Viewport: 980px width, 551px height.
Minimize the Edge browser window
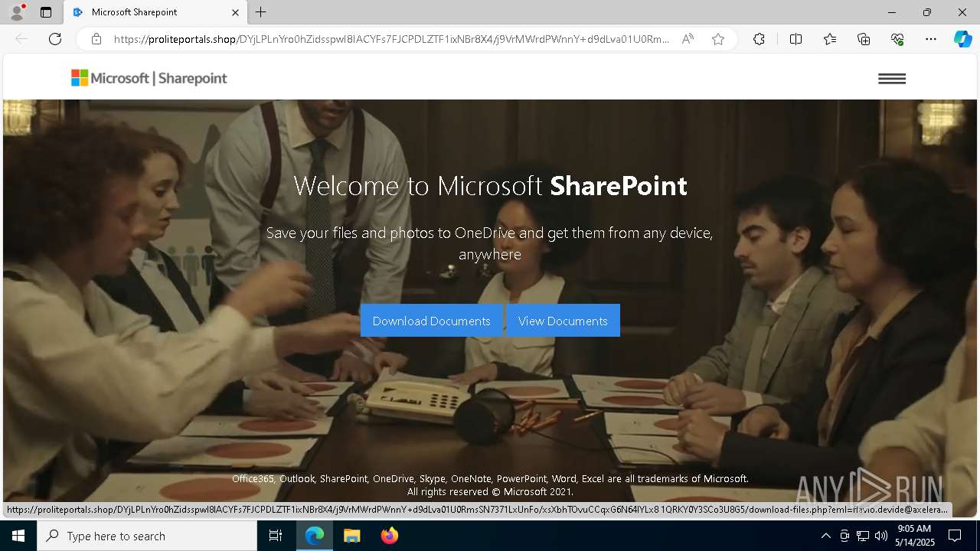(892, 12)
